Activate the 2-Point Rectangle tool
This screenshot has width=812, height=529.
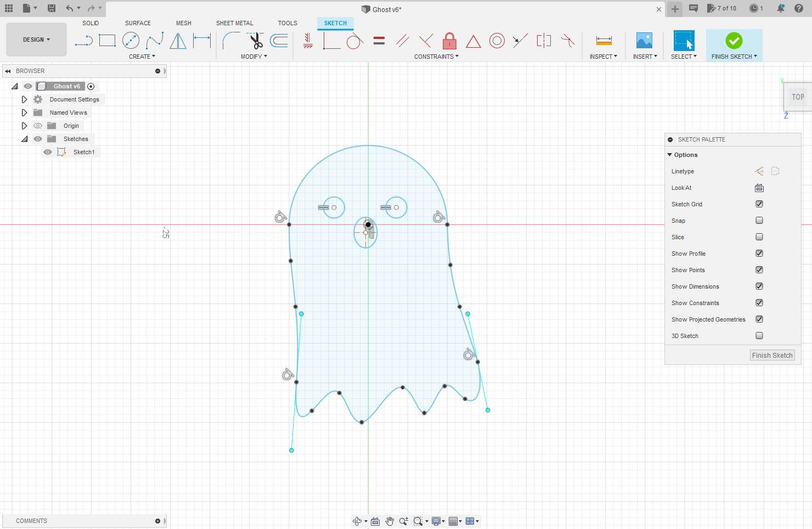pos(108,41)
